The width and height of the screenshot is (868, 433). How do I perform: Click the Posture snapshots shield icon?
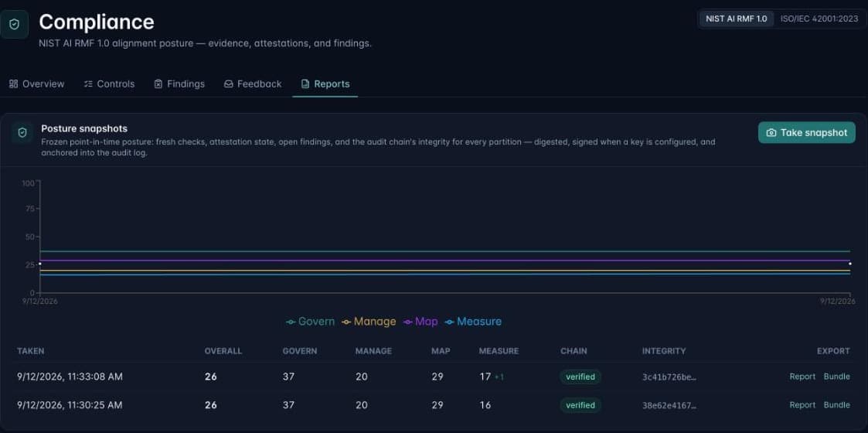tap(22, 133)
